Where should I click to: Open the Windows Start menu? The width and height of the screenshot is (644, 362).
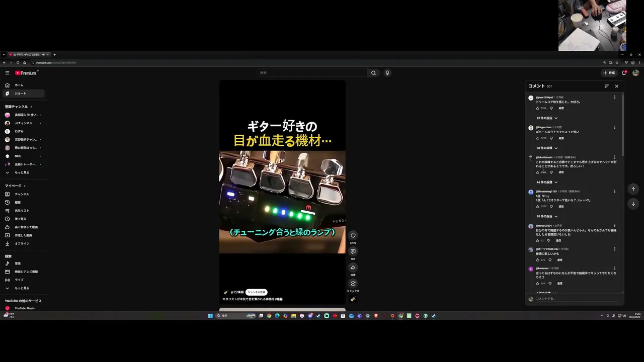[x=211, y=316]
